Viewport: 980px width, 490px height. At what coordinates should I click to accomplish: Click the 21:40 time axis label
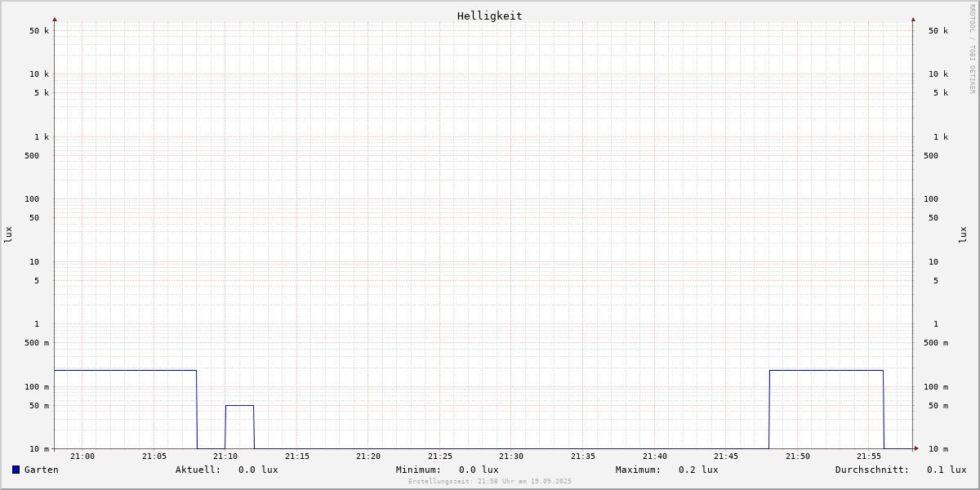[655, 457]
